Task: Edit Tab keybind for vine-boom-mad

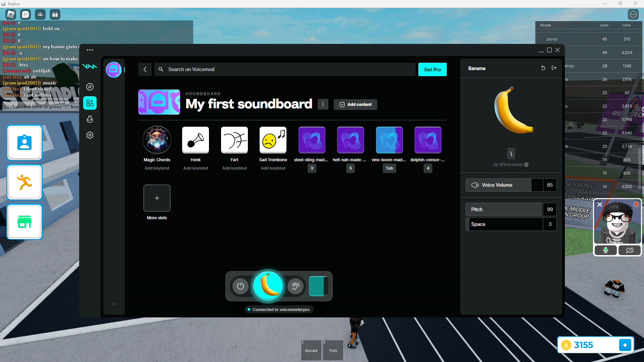Action: pos(389,168)
